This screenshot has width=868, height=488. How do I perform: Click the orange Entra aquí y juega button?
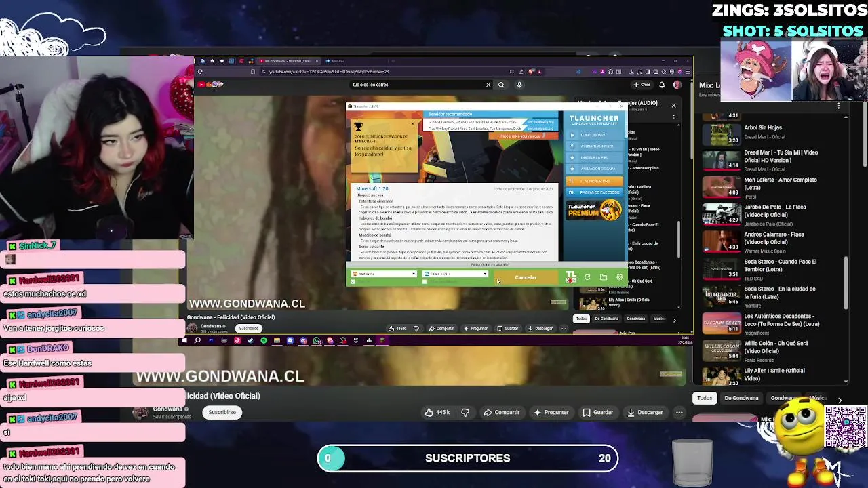(522, 136)
